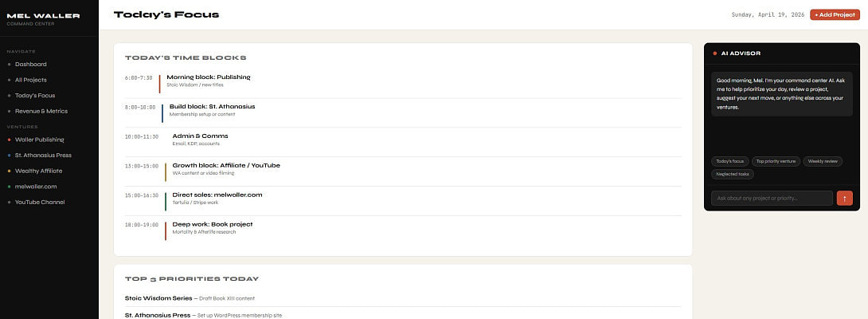The width and height of the screenshot is (868, 319).
Task: Click the Today's focus suggestion chip
Action: 730,161
